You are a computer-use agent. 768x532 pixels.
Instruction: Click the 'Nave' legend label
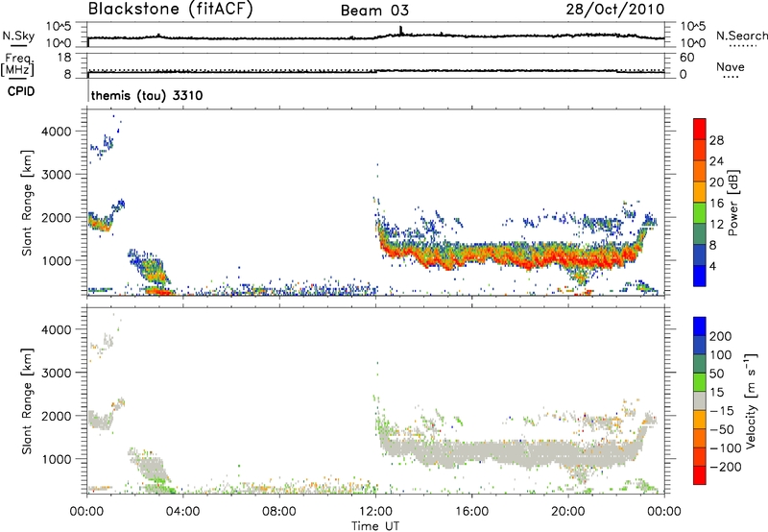tap(731, 66)
